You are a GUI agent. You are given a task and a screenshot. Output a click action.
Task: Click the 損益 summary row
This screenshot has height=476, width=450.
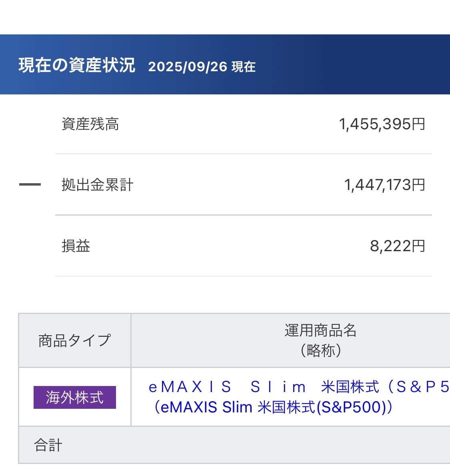(243, 246)
